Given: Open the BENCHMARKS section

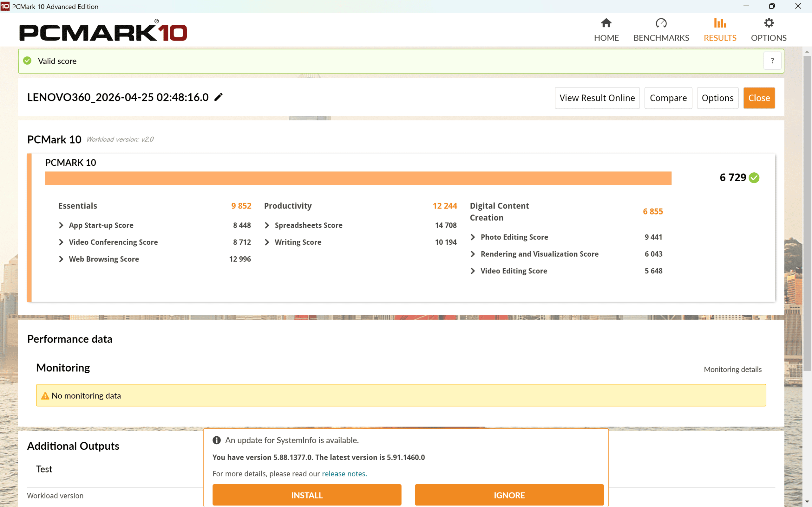Looking at the screenshot, I should [661, 38].
